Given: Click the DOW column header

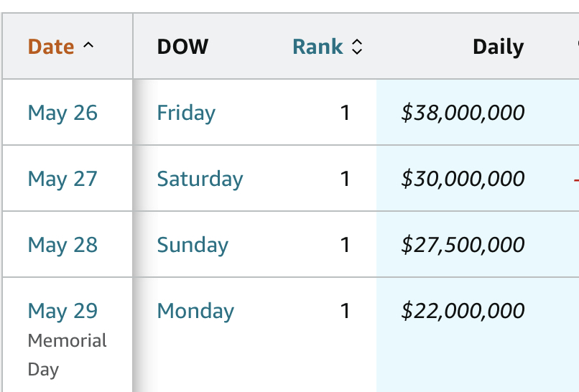Looking at the screenshot, I should pos(182,47).
